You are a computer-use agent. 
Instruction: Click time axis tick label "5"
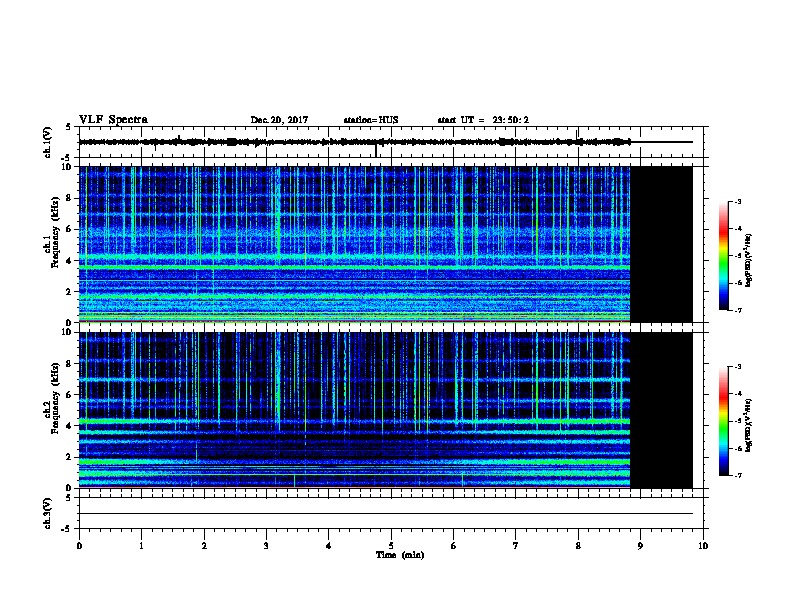tap(391, 546)
